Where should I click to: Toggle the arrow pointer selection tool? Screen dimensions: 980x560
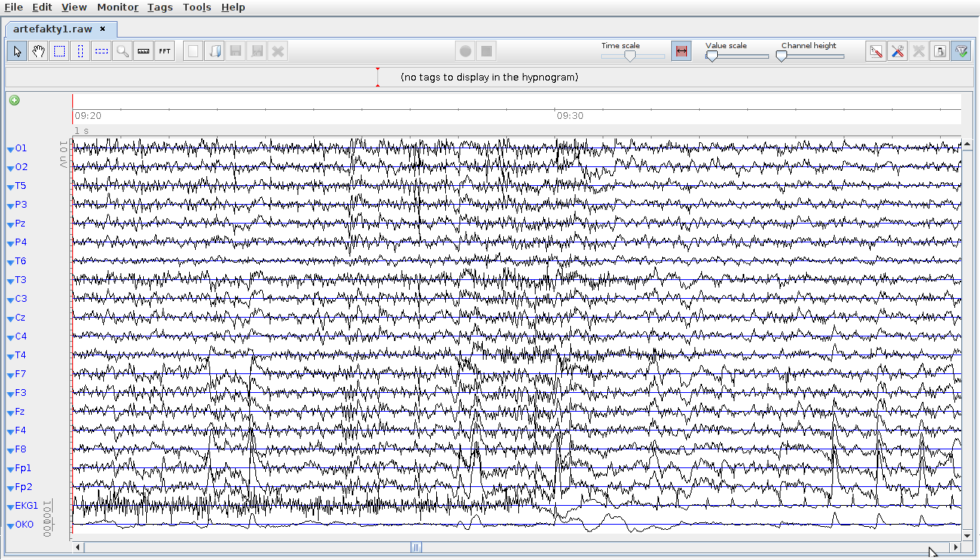[17, 51]
